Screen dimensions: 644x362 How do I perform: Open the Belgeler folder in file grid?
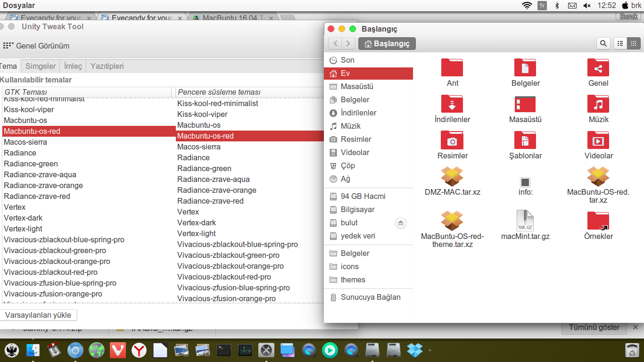click(525, 67)
